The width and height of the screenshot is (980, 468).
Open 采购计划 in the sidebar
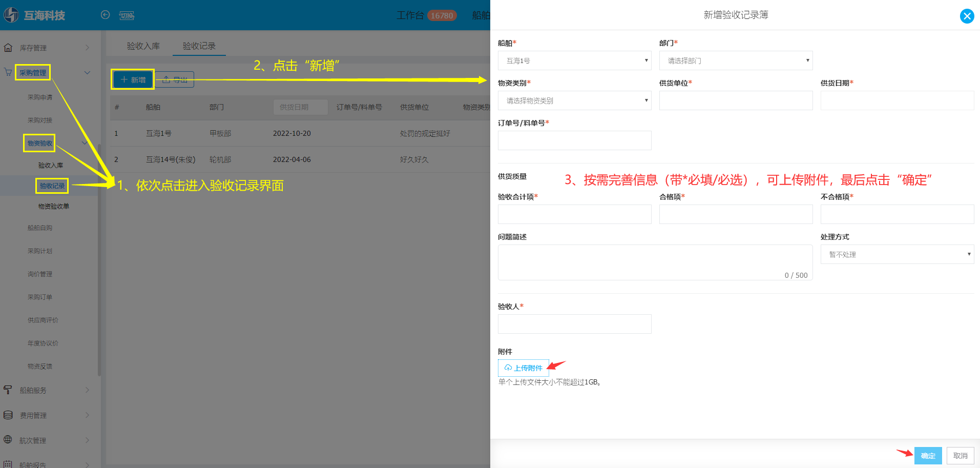point(40,251)
